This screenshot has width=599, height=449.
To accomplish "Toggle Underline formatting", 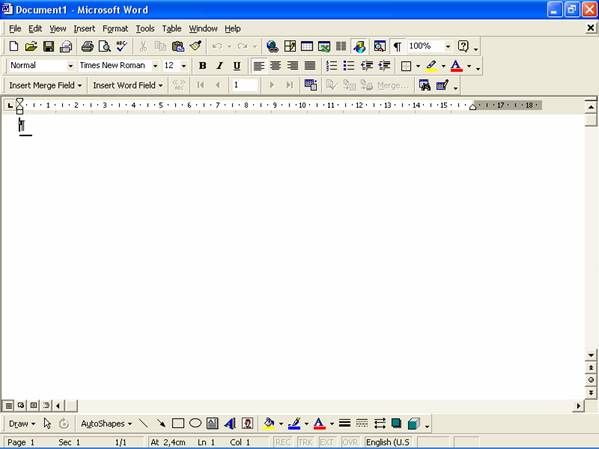I will 237,66.
